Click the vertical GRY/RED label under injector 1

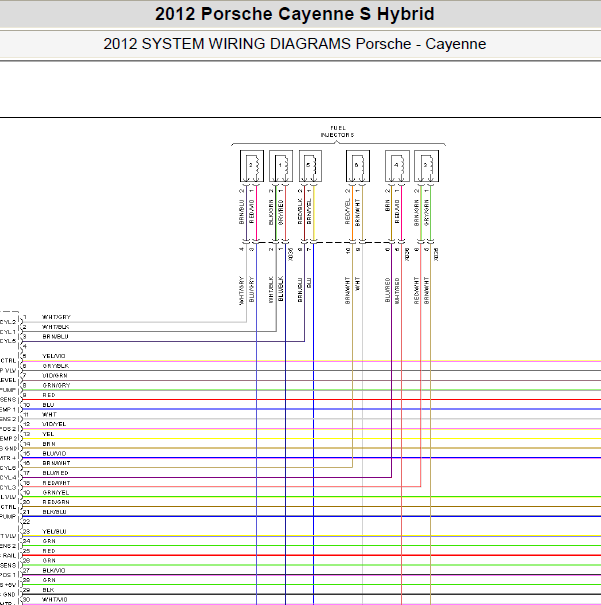[x=281, y=212]
